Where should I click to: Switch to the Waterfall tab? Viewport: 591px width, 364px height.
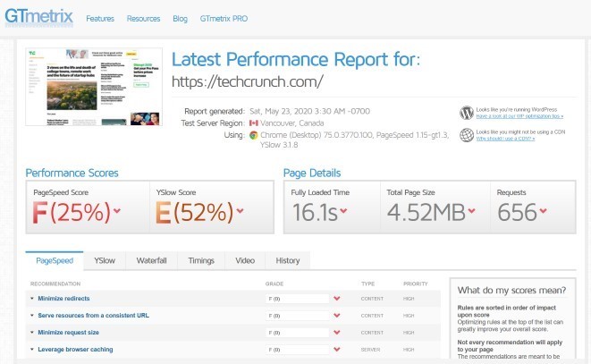151,260
